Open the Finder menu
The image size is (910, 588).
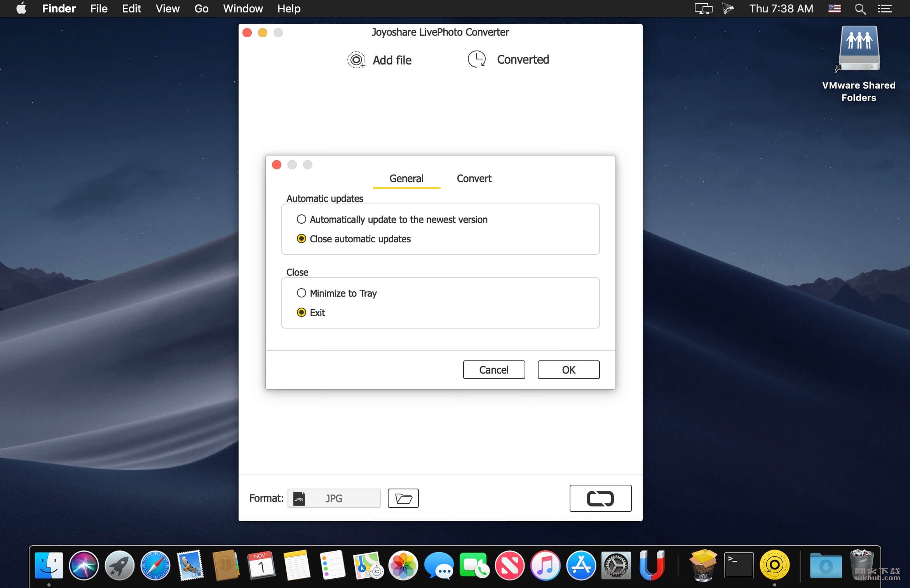(59, 9)
